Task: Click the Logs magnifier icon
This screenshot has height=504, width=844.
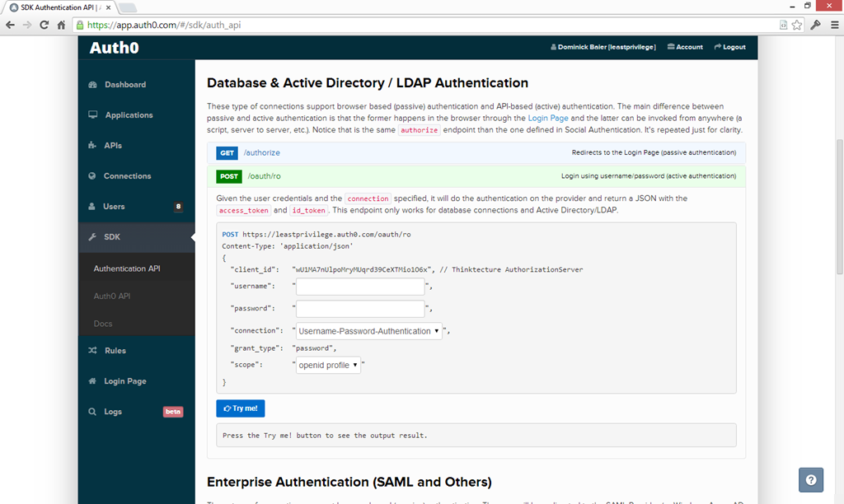Action: (92, 412)
